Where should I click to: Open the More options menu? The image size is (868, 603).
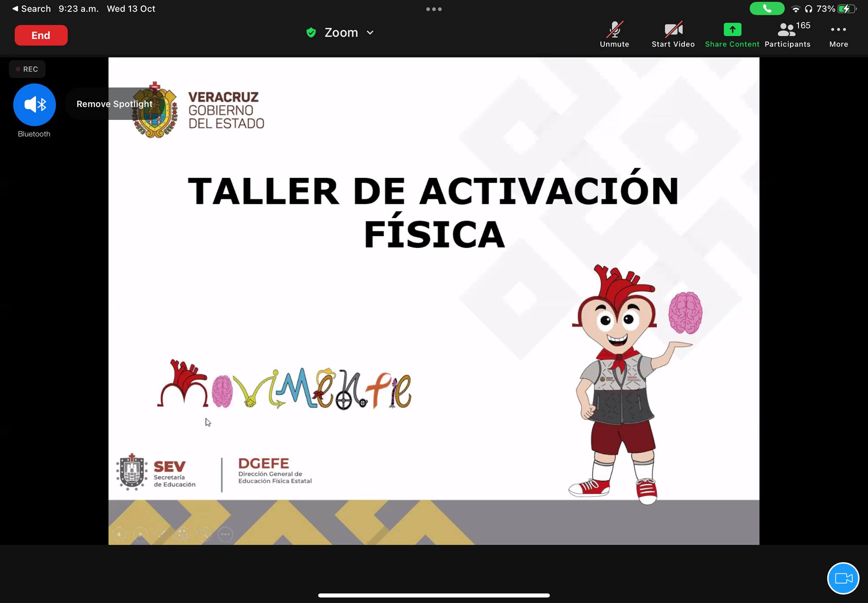click(x=838, y=35)
